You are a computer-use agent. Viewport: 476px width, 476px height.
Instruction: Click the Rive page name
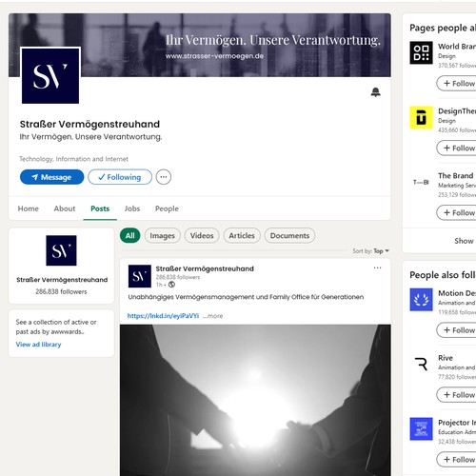click(x=446, y=358)
